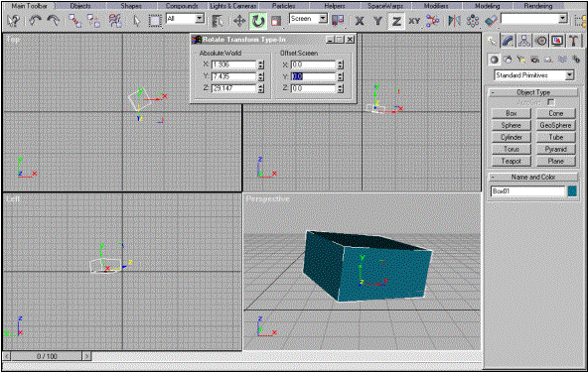The height and width of the screenshot is (372, 588).
Task: Click the Use Pivot Point Center icon
Action: tap(338, 21)
